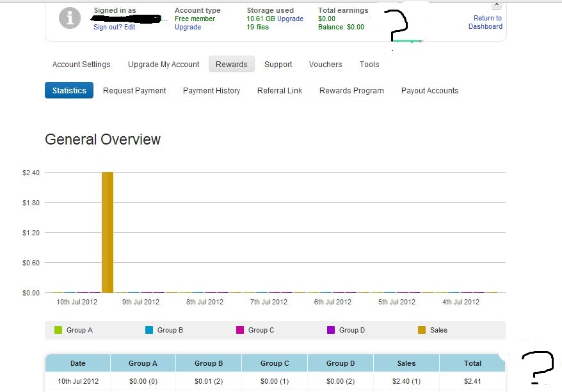Toggle Group B legend color swatch
562x392 pixels.
[x=149, y=330]
